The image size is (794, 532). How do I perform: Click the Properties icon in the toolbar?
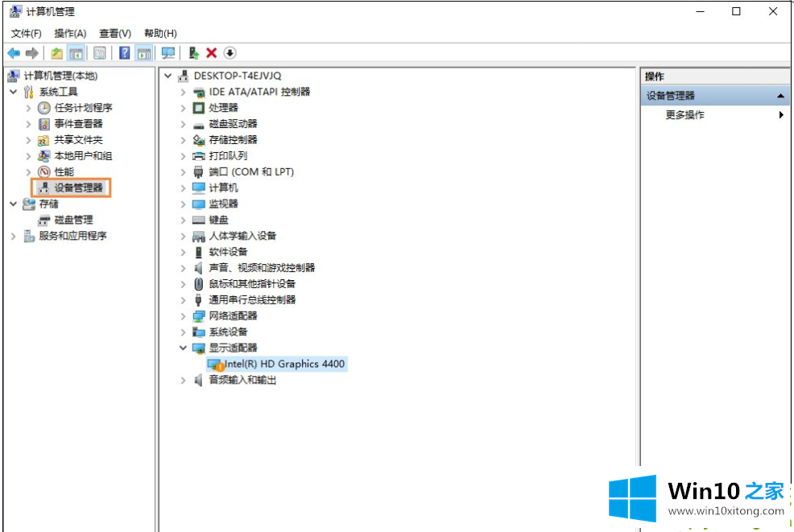[100, 53]
